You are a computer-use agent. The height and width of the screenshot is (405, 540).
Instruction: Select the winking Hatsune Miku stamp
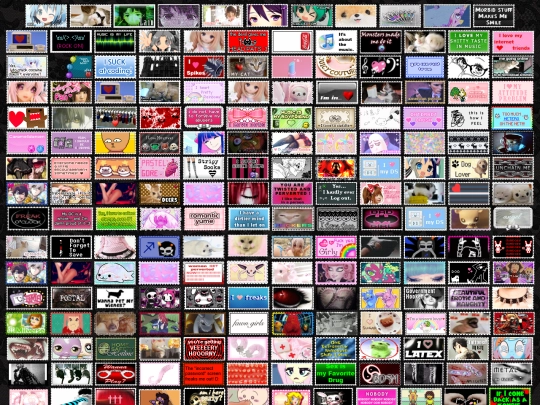click(x=312, y=16)
